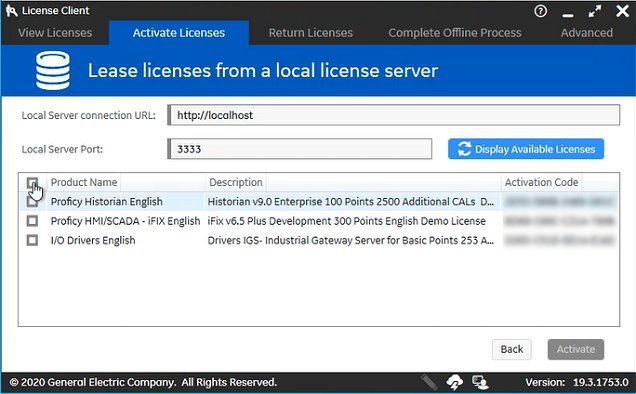Click the 'Local Server Port:' label
The image size is (636, 394).
(62, 149)
